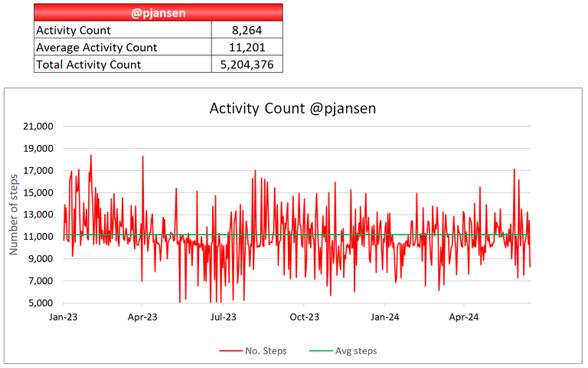
Task: Click the Total Activity Count label cell
Action: (x=122, y=64)
